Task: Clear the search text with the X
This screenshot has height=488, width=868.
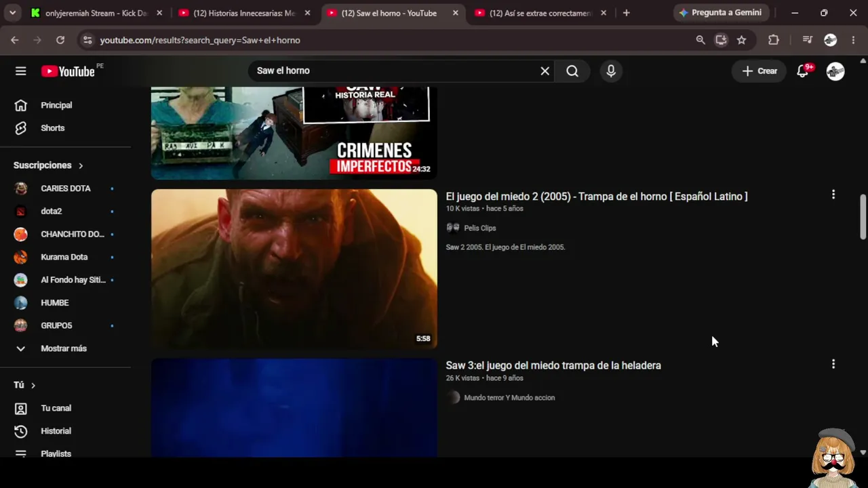Action: click(x=545, y=71)
